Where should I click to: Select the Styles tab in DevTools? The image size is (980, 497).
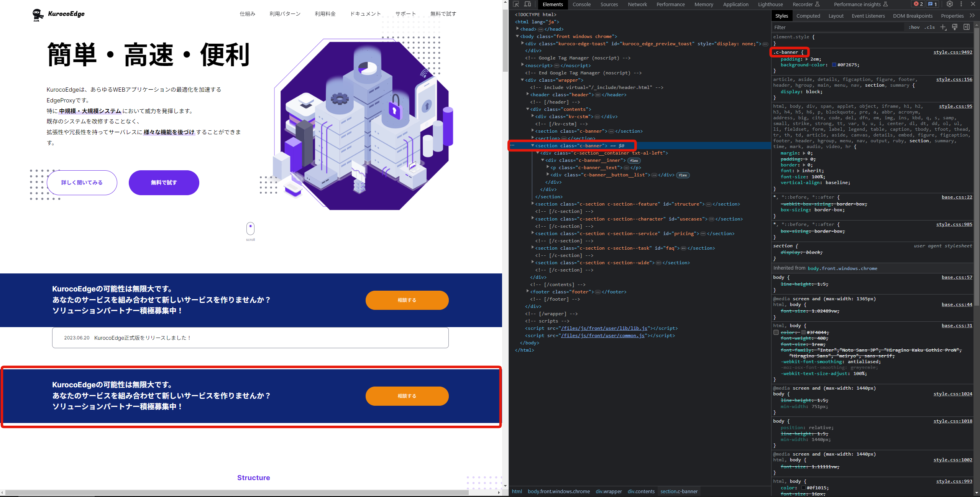tap(781, 16)
